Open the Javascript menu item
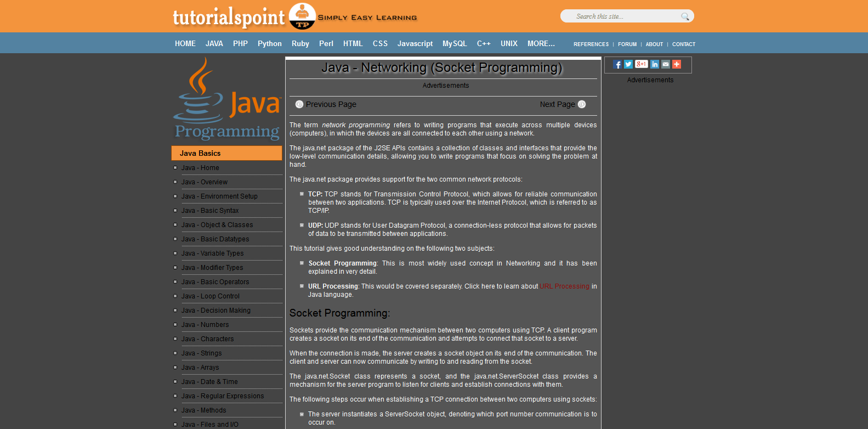This screenshot has height=429, width=868. pyautogui.click(x=415, y=43)
